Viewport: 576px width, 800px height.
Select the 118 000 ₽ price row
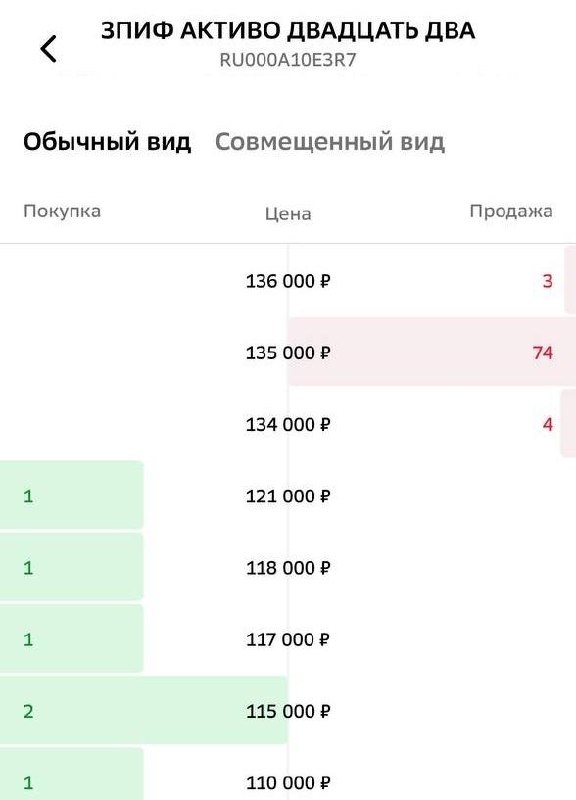tap(288, 567)
